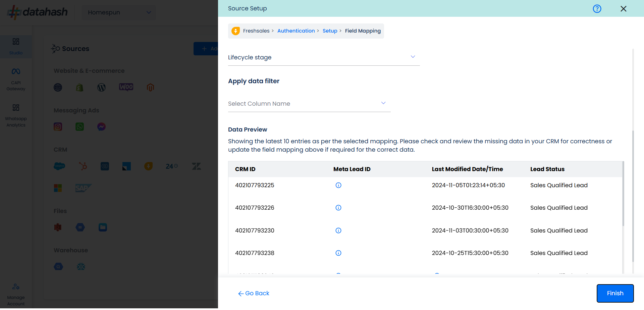Open help in Source Setup header

pos(597,9)
